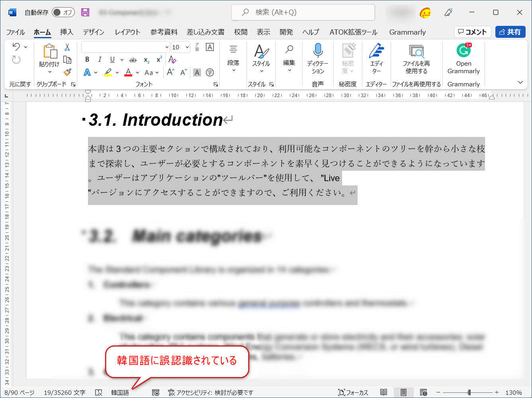
Task: Toggle Focus mode in status bar
Action: point(353,393)
